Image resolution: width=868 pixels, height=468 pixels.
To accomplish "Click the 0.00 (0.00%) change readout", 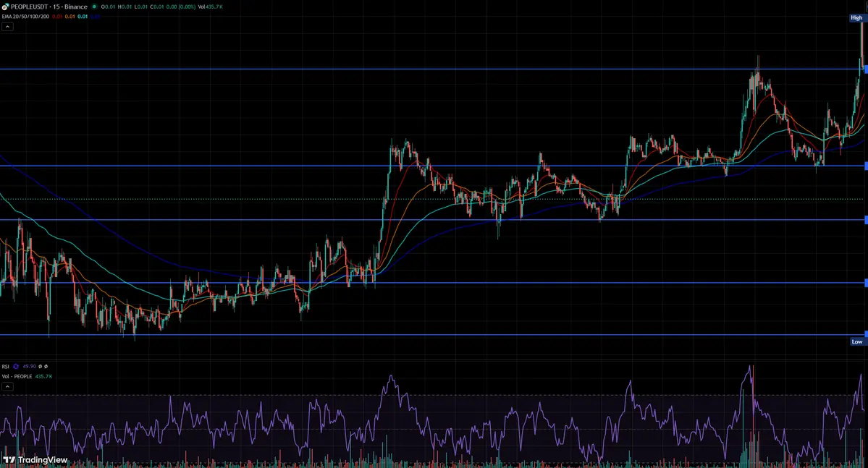I will (x=180, y=7).
